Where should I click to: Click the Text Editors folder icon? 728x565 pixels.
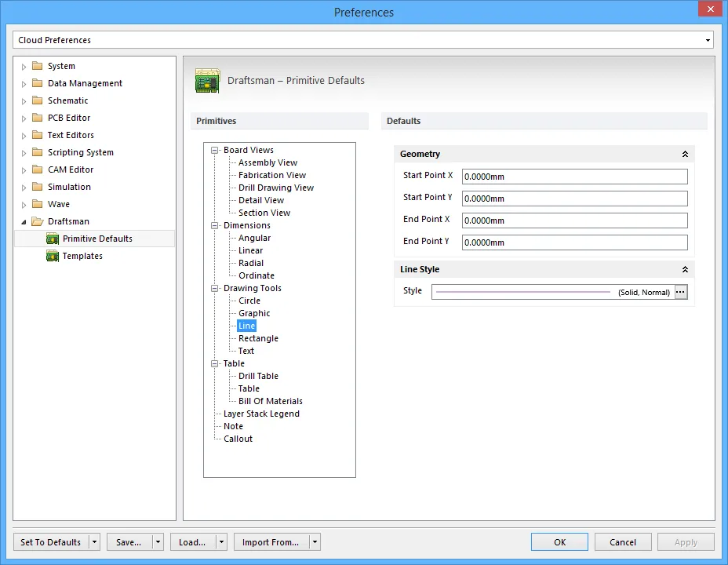[37, 135]
